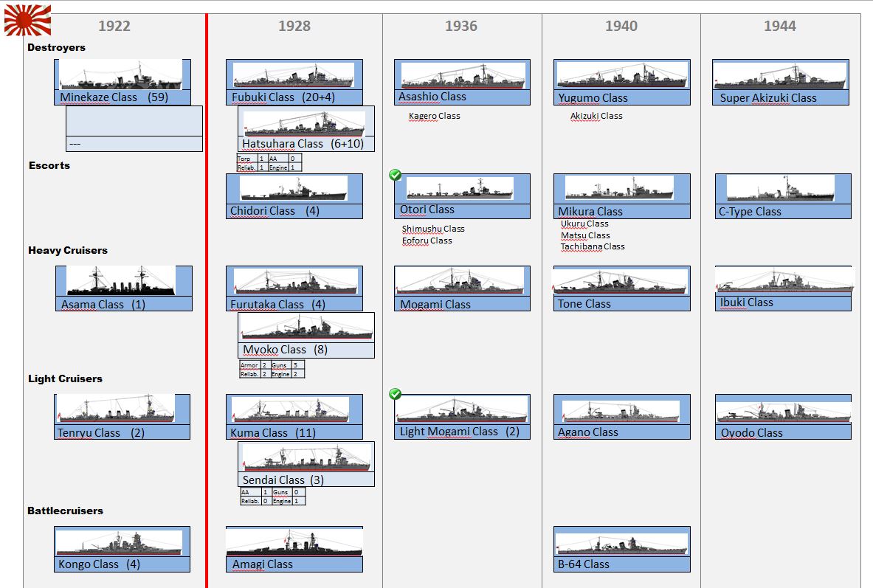Open the 1922 column header
Screen dimensions: 873x588
pos(114,27)
